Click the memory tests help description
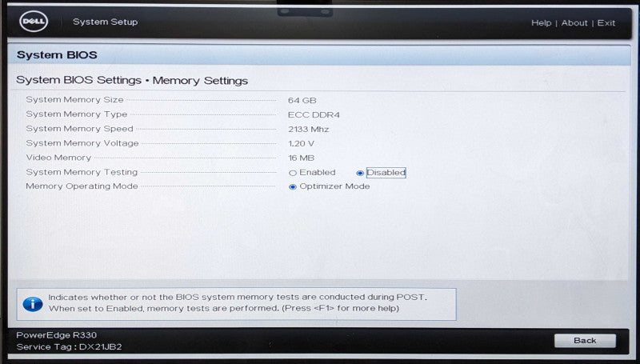The image size is (640, 364). (238, 302)
